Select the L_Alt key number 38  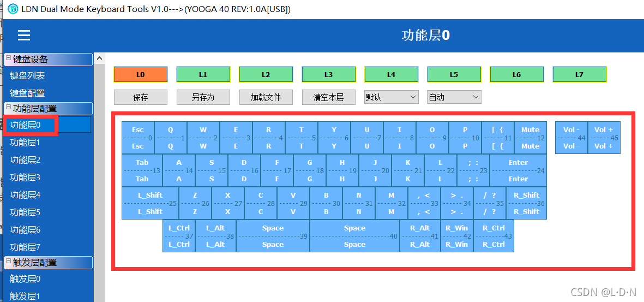[x=215, y=236]
